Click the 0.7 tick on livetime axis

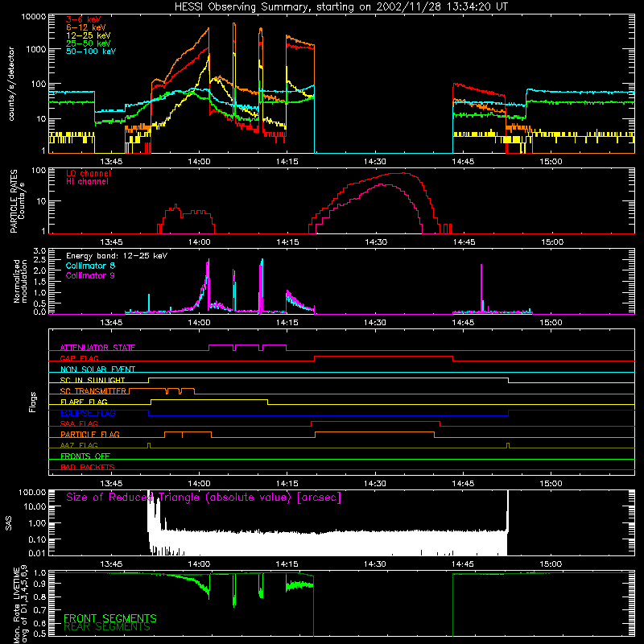pyautogui.click(x=39, y=610)
